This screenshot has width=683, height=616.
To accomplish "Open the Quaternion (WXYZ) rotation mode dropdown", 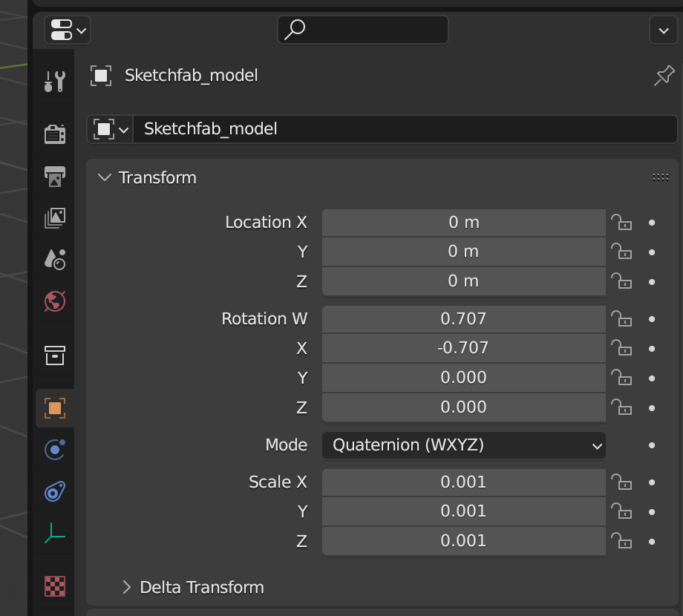I will pyautogui.click(x=464, y=445).
